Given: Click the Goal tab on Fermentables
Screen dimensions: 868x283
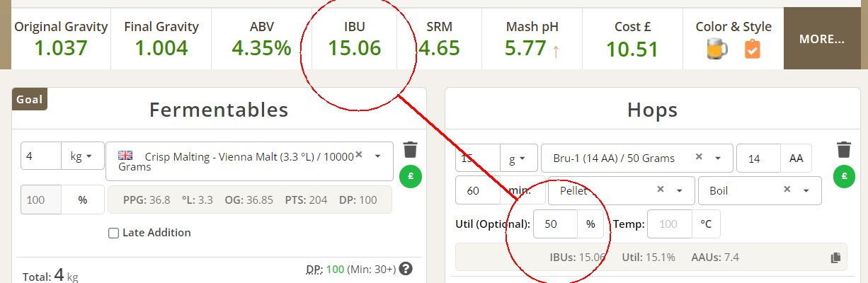Looking at the screenshot, I should click(x=30, y=100).
